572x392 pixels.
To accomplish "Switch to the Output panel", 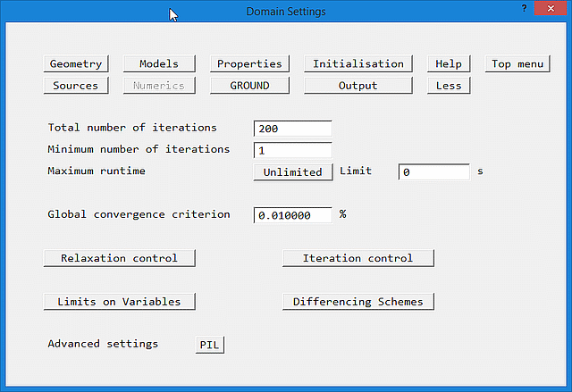I will click(x=358, y=86).
